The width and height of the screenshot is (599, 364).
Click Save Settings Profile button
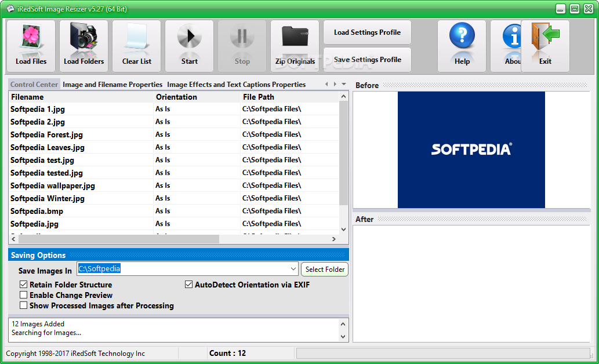point(367,60)
